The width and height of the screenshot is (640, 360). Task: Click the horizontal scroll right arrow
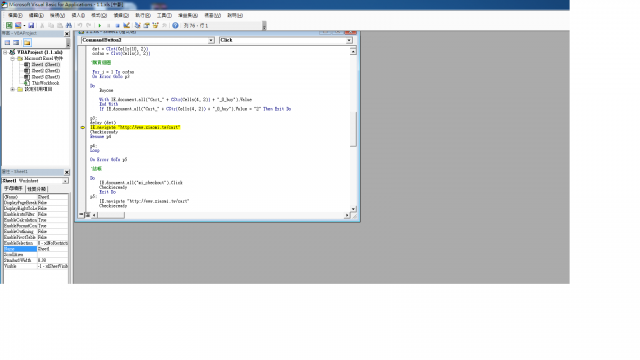[x=347, y=215]
